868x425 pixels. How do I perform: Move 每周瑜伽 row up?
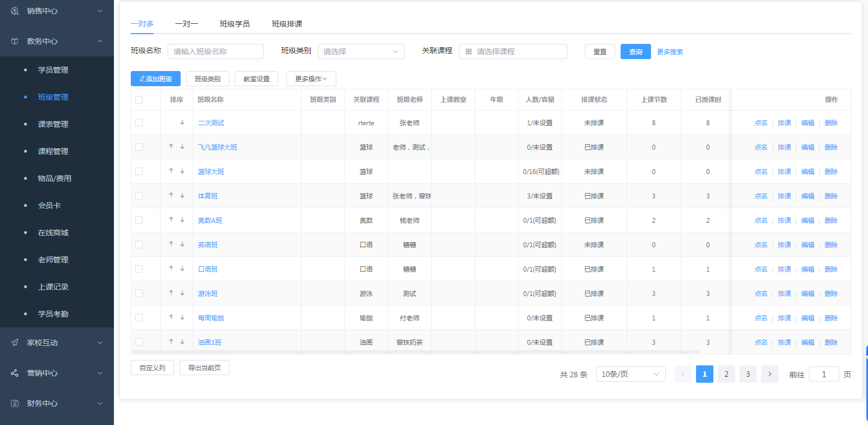tap(171, 317)
